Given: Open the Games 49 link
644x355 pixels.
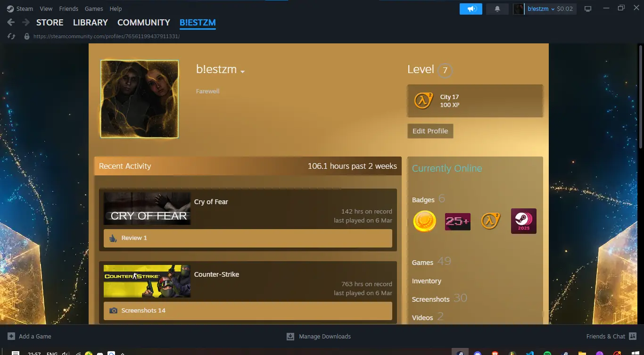Looking at the screenshot, I should click(x=431, y=262).
